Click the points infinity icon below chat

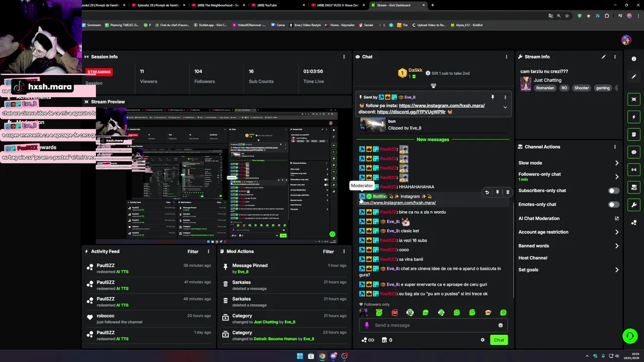(x=368, y=340)
